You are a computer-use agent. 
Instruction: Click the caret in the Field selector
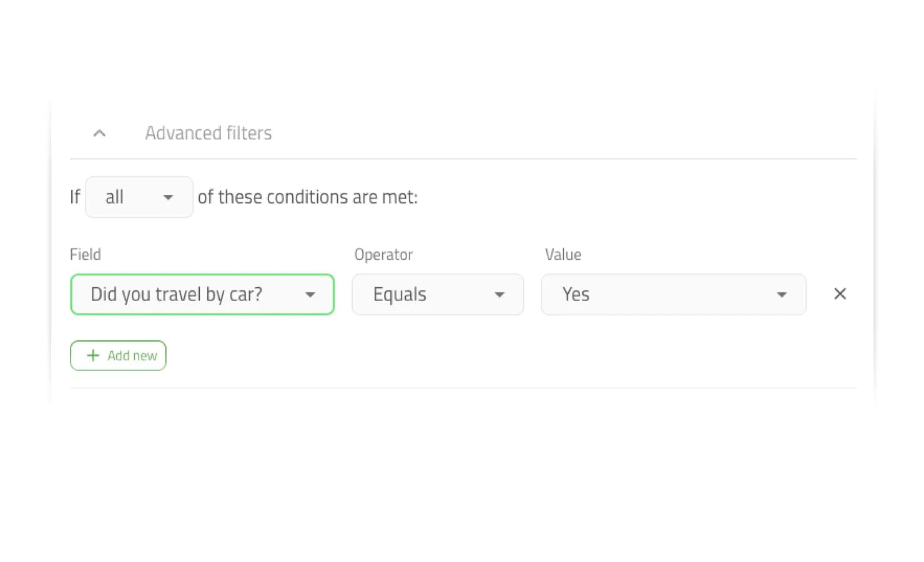click(x=310, y=295)
